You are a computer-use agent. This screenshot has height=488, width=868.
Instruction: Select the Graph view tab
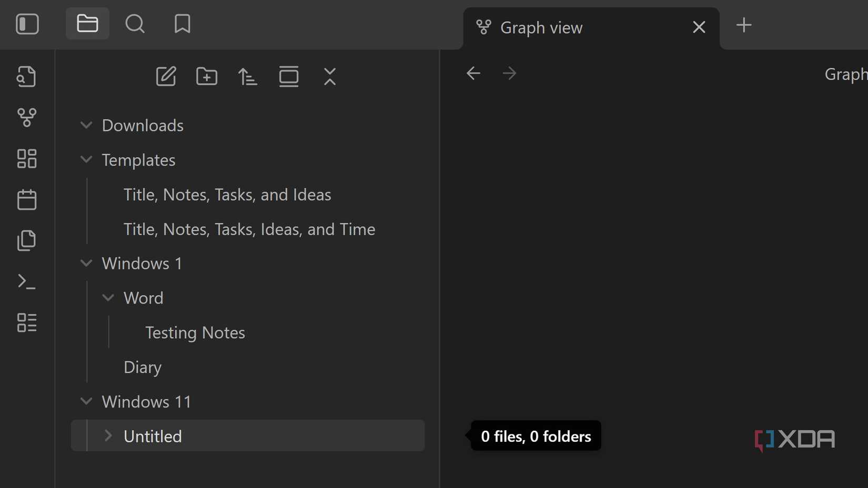pos(541,27)
